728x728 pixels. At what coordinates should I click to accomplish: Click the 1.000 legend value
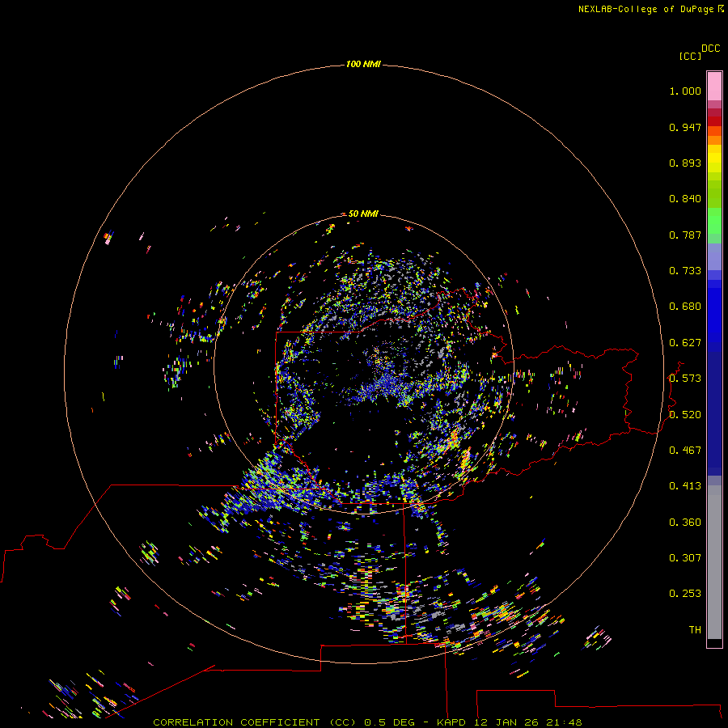685,91
